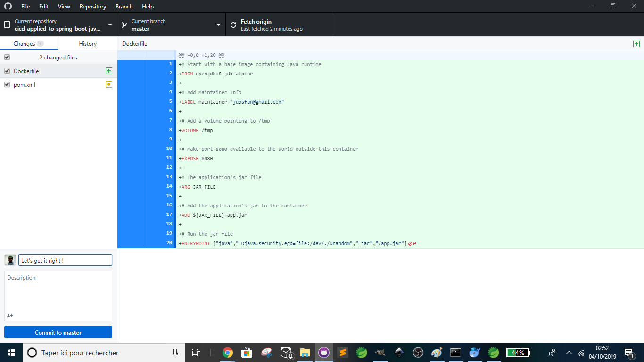
Task: Open Sublime Text from the taskbar
Action: pyautogui.click(x=343, y=353)
